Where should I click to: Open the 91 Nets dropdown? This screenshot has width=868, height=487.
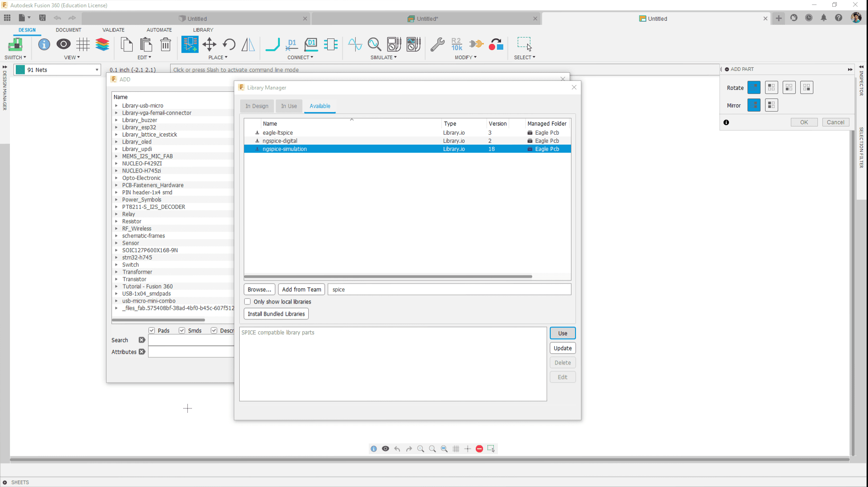(x=57, y=70)
